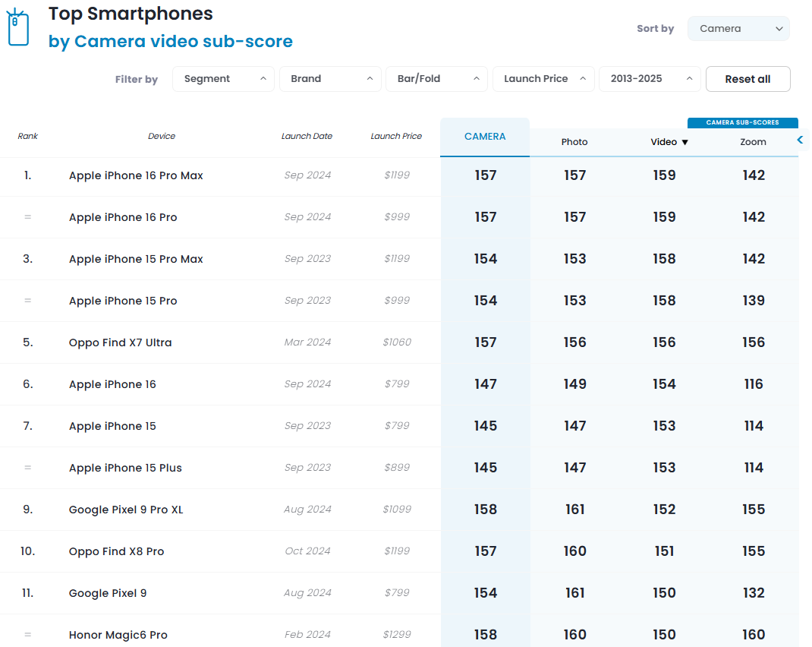Image resolution: width=812 pixels, height=647 pixels.
Task: Click the Video column sort arrow
Action: point(685,142)
